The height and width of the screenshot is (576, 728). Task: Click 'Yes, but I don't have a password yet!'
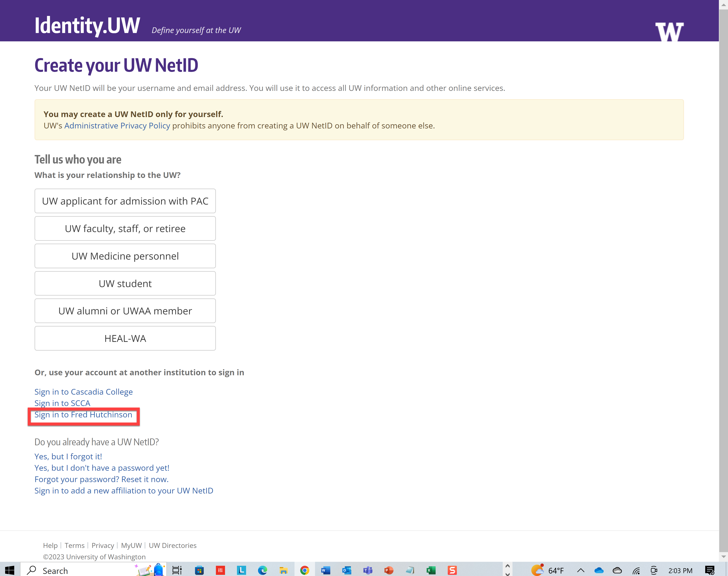[102, 468]
